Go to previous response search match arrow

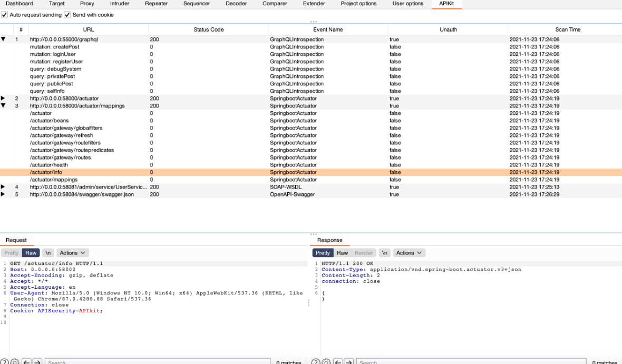pyautogui.click(x=338, y=361)
